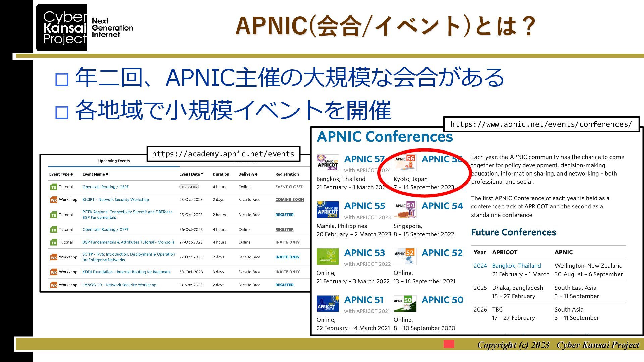
Task: Open the Bangkok, Thailand future conference link
Action: [x=517, y=266]
